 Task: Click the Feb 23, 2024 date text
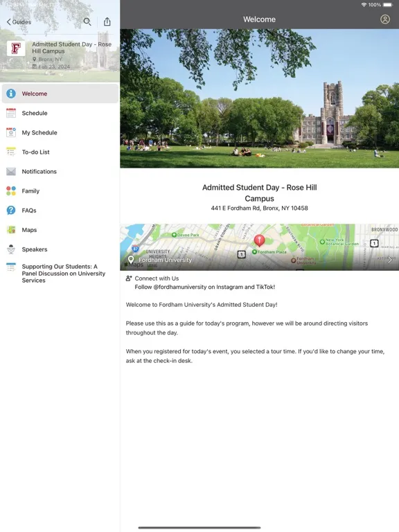[54, 66]
